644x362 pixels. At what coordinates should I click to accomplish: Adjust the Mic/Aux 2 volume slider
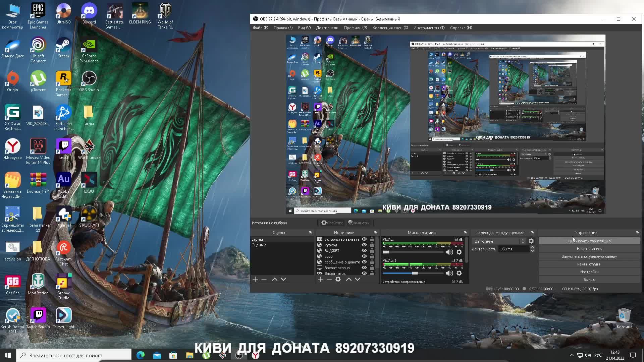click(415, 273)
